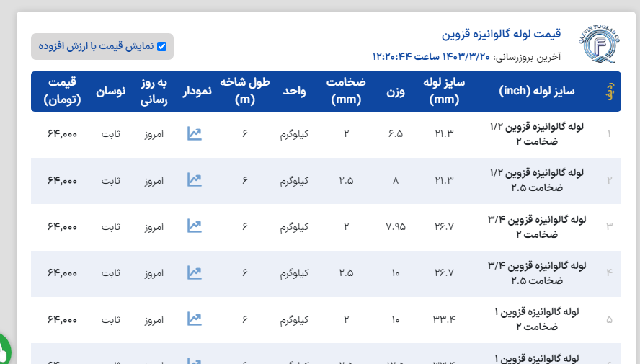This screenshot has width=640, height=364.
Task: Show chart for row 4 (3/4 ضخامت 2.5)
Action: pyautogui.click(x=194, y=272)
